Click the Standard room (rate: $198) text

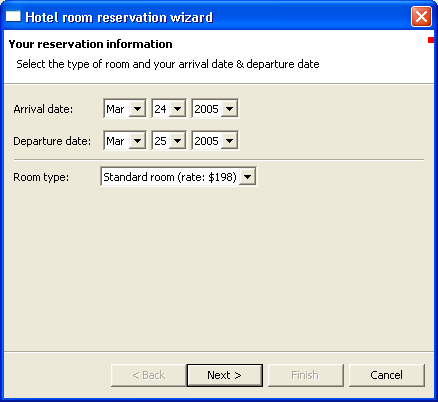tap(170, 177)
